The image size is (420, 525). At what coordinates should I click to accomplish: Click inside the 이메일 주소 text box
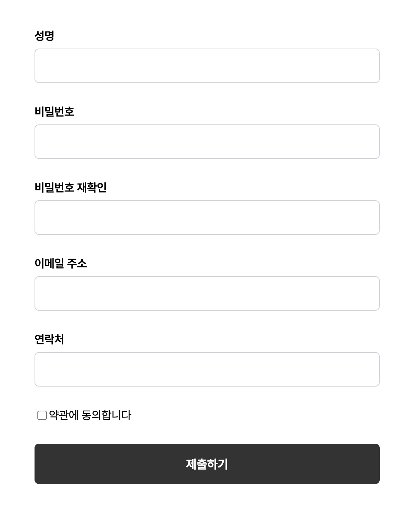(207, 293)
